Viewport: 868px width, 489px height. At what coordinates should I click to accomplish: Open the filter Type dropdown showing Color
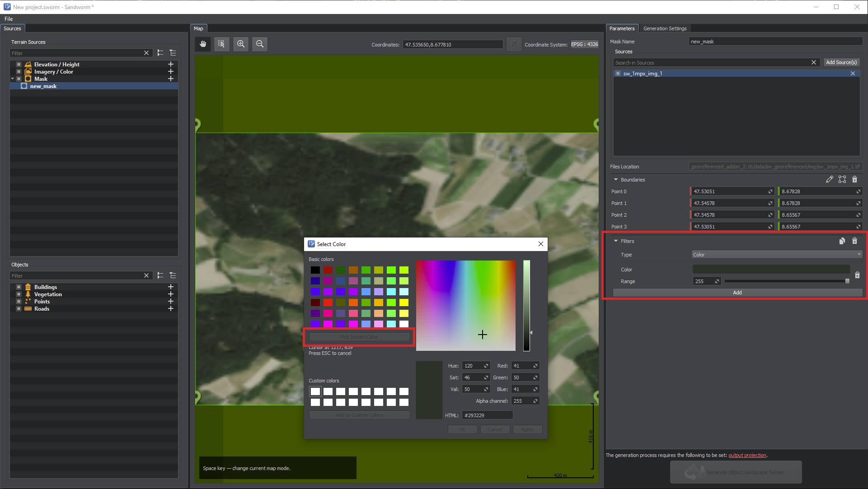point(777,255)
